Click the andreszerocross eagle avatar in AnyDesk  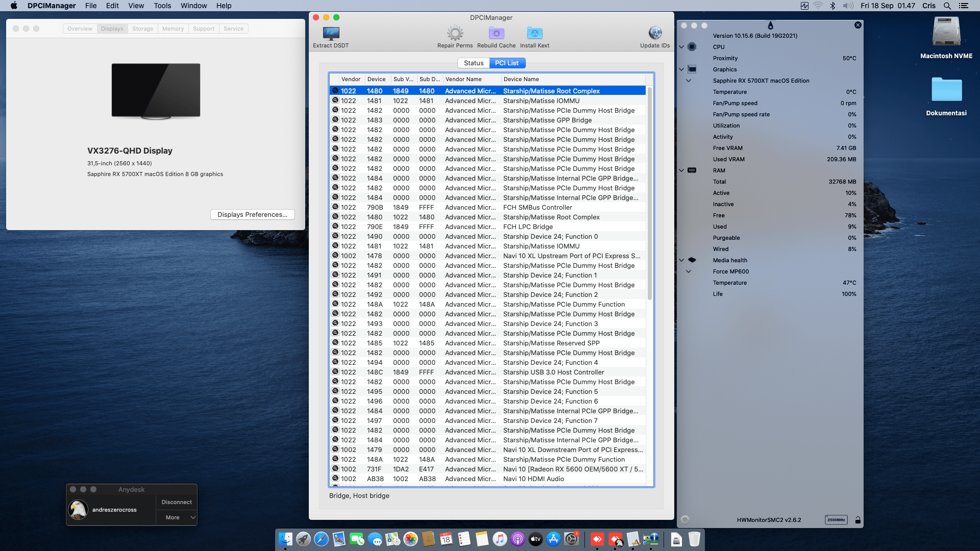(78, 510)
